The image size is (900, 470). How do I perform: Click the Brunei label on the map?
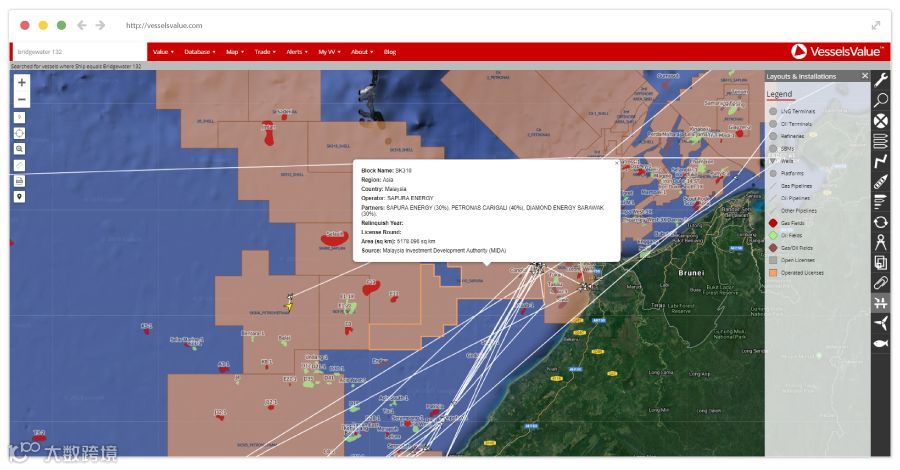tap(691, 273)
